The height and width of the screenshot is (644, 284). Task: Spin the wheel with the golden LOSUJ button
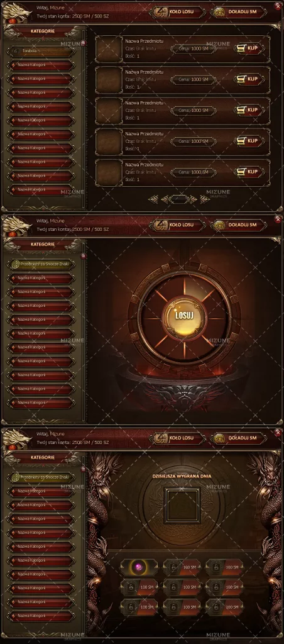(x=184, y=316)
